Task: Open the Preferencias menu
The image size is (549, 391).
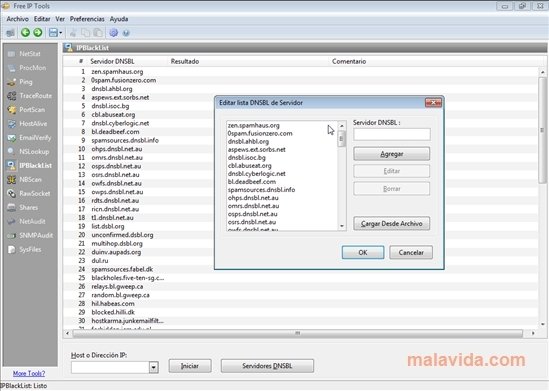Action: coord(87,19)
